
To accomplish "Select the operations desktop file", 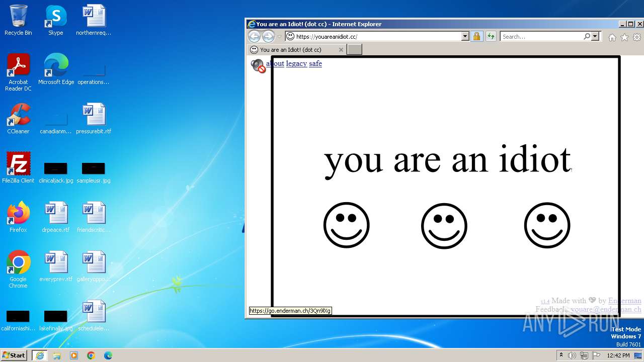I will pyautogui.click(x=94, y=74).
